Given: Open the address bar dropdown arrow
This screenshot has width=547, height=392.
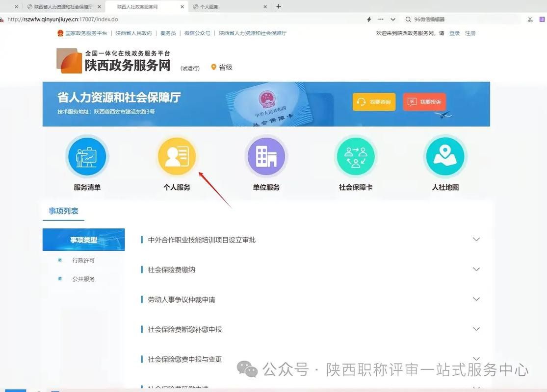Looking at the screenshot, I should [393, 19].
